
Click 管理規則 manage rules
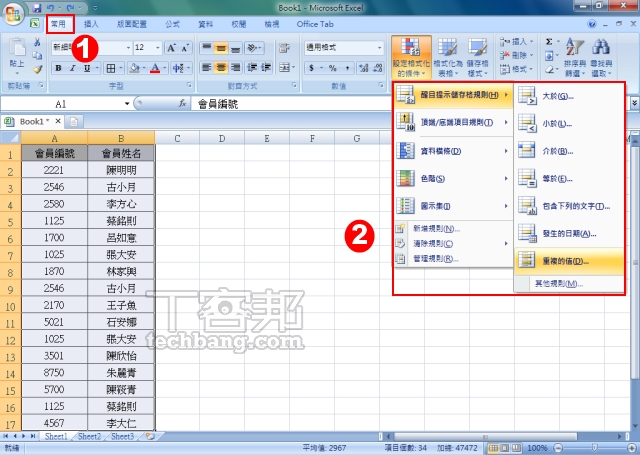pyautogui.click(x=453, y=259)
